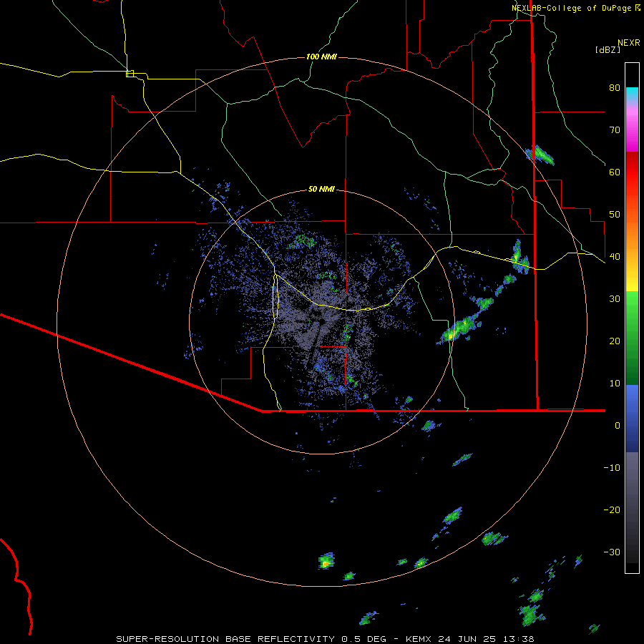Click the -30 dBZ scale value
Image resolution: width=644 pixels, height=644 pixels.
pos(612,553)
